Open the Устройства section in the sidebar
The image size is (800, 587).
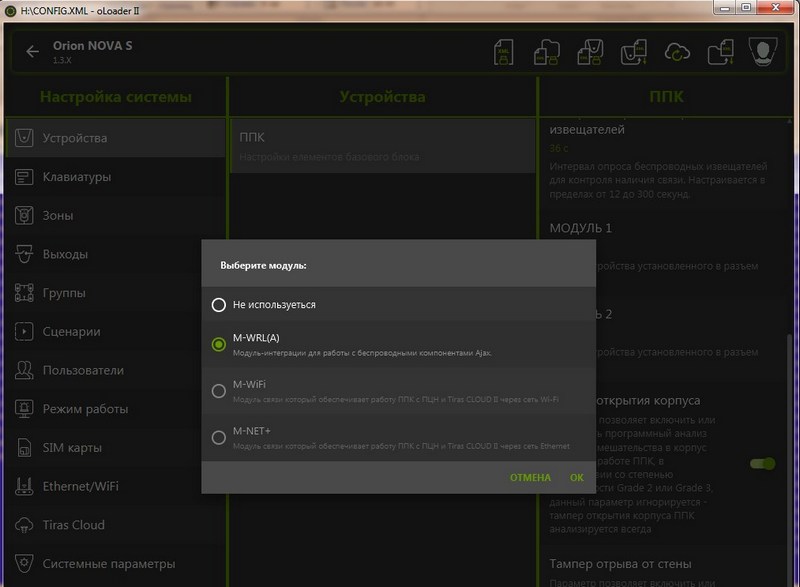click(115, 138)
